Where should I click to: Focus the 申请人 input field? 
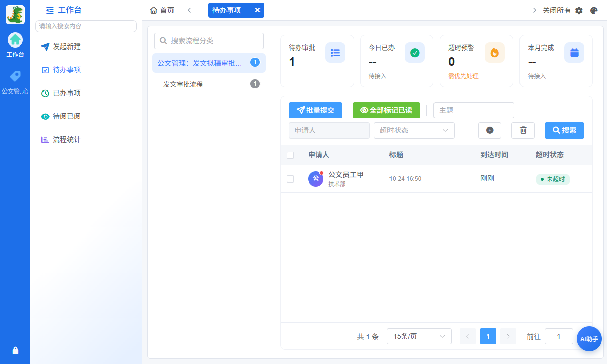pyautogui.click(x=329, y=130)
